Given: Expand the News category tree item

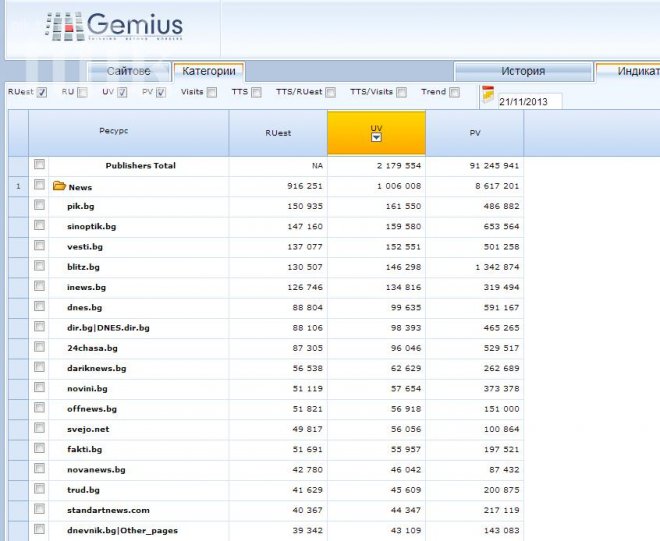Looking at the screenshot, I should point(80,186).
